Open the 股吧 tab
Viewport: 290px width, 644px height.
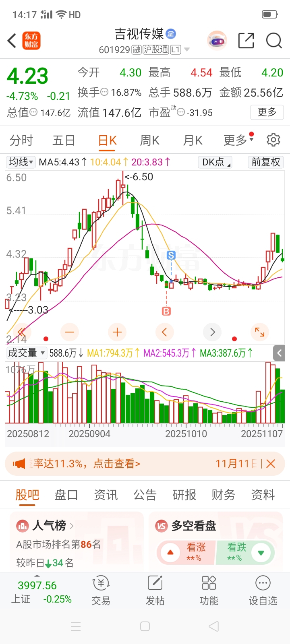(27, 495)
